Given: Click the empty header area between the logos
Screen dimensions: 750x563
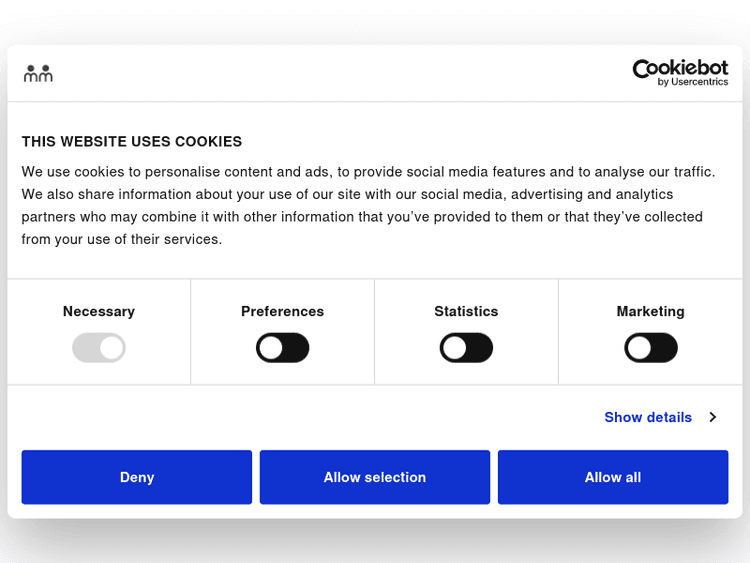Looking at the screenshot, I should click(340, 73).
